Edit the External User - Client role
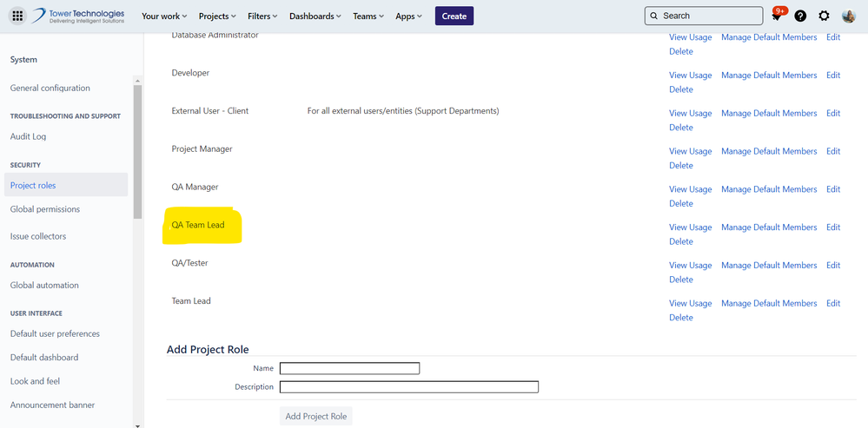The image size is (868, 428). [833, 114]
